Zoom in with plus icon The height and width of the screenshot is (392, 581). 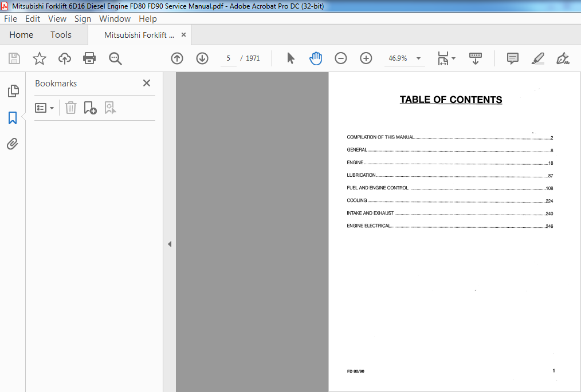coord(366,58)
